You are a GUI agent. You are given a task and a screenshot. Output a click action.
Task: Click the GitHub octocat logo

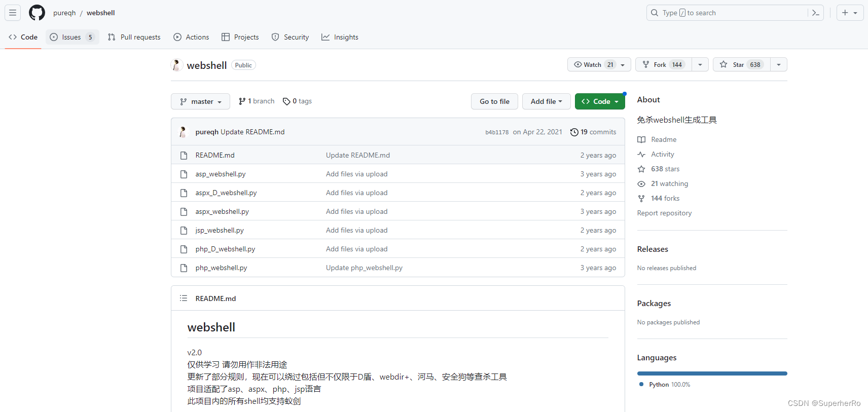point(37,13)
